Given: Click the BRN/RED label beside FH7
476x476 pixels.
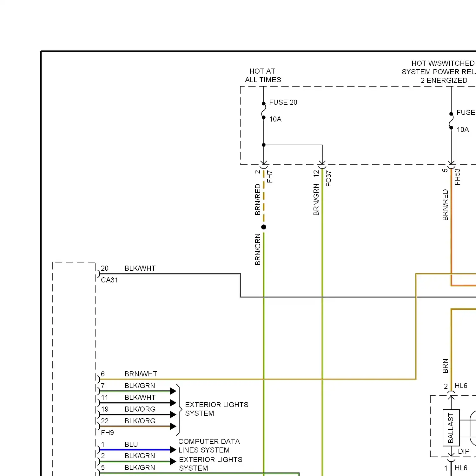Looking at the screenshot, I should 258,200.
